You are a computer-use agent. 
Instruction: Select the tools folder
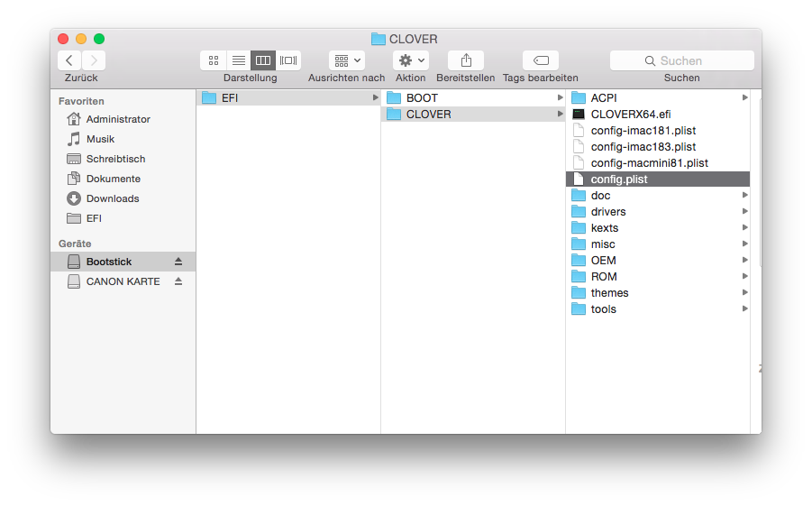(x=658, y=309)
